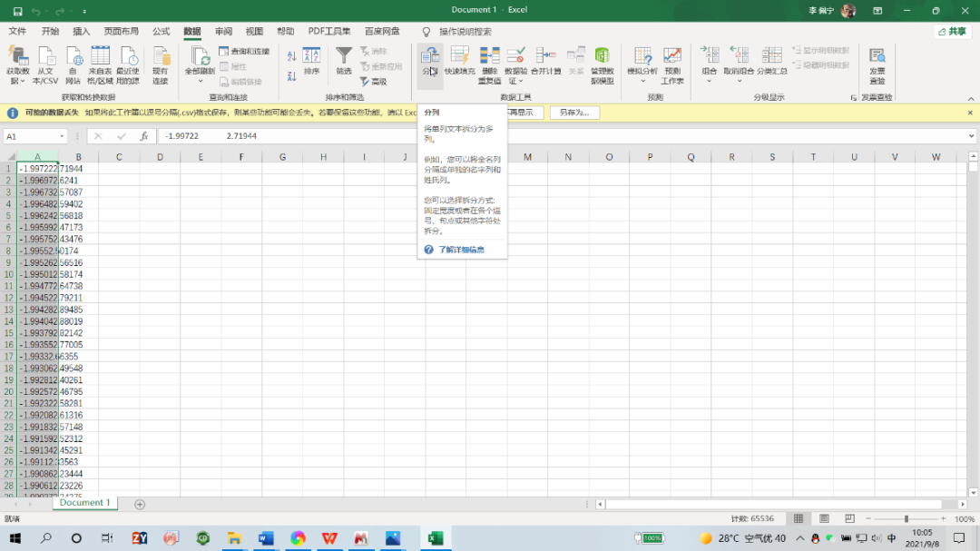Open 查询和连接 pane

tap(244, 51)
